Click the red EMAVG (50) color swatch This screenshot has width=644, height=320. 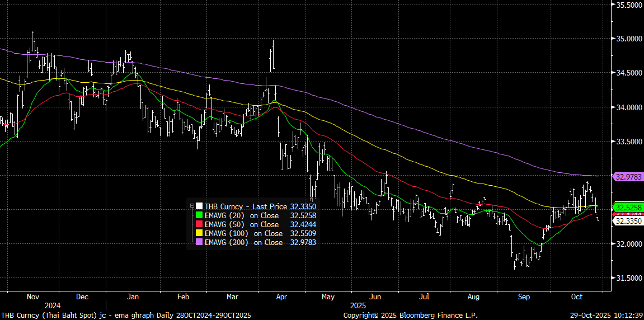[199, 224]
